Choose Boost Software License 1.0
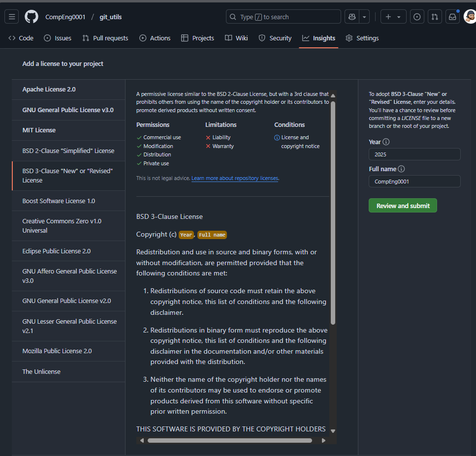476x456 pixels. (68, 201)
